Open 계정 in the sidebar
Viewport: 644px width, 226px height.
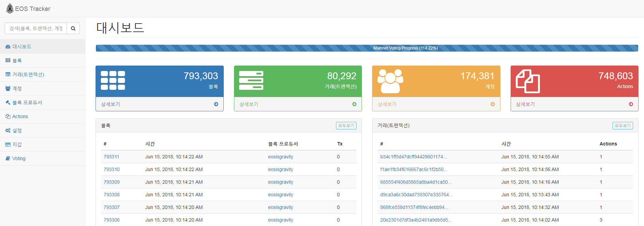coord(42,88)
